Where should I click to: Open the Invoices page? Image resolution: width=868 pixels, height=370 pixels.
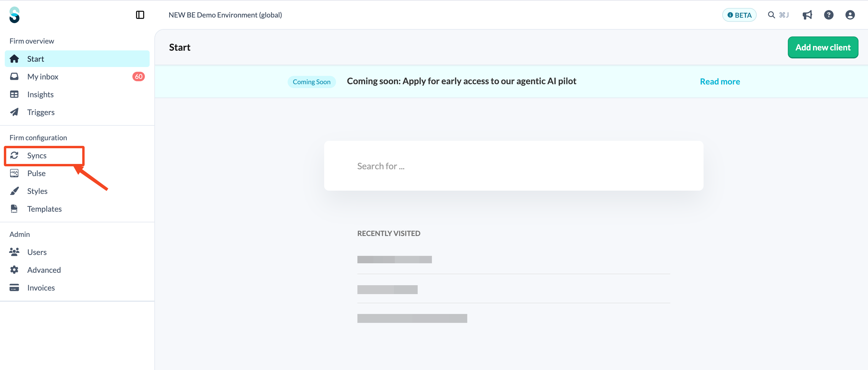click(x=41, y=288)
